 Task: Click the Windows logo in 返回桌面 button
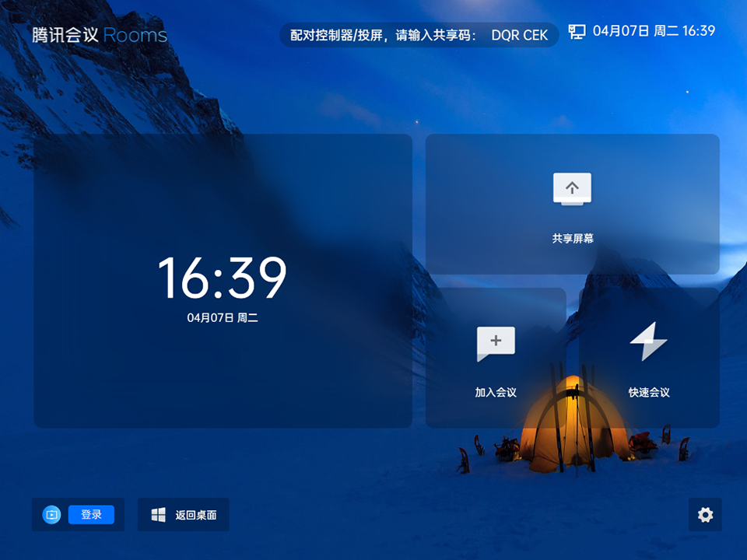pyautogui.click(x=158, y=515)
